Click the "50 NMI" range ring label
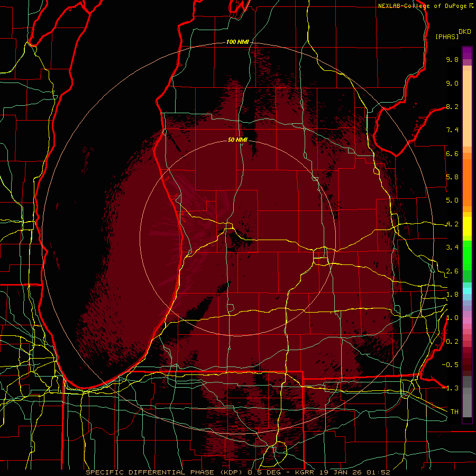The height and width of the screenshot is (476, 476). tap(237, 140)
